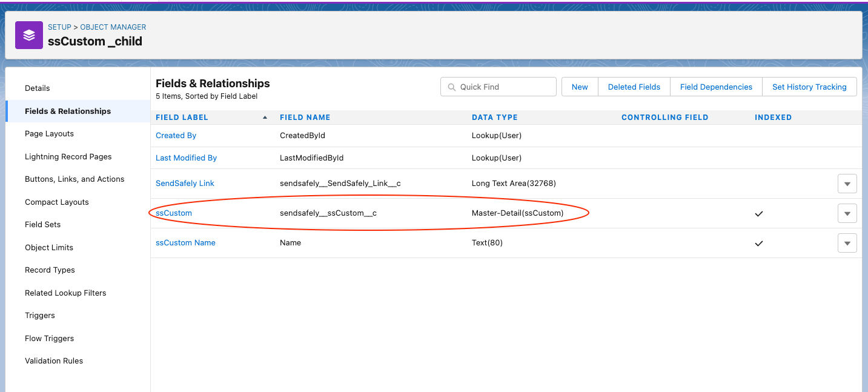This screenshot has height=392, width=868.
Task: Open the SendSafely Link field
Action: point(185,184)
